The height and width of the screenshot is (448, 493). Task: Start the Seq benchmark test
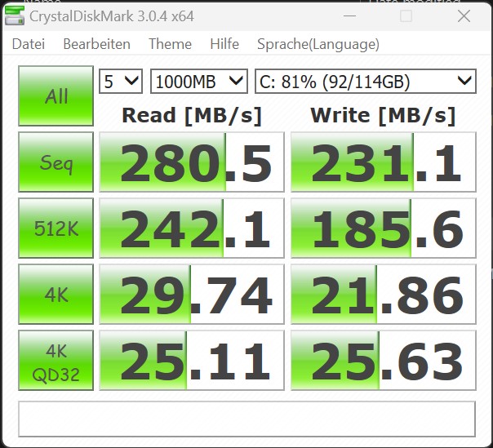coord(56,162)
